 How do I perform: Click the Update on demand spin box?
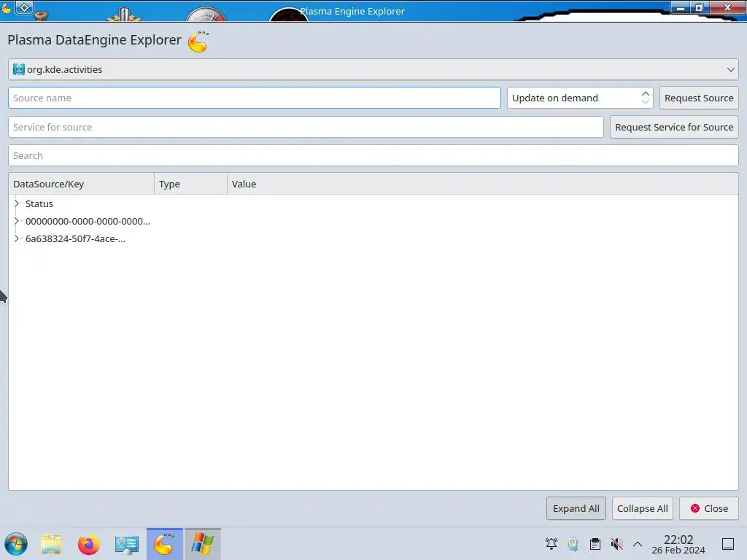[x=580, y=98]
